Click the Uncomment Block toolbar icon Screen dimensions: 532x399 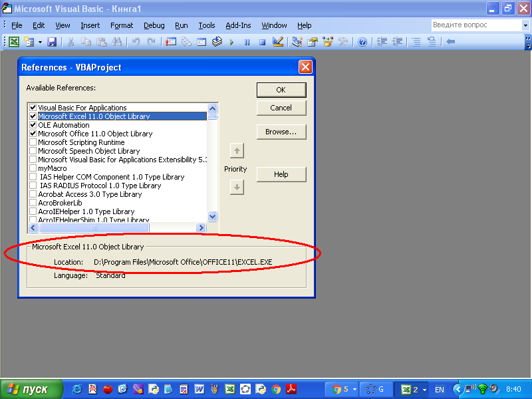(x=432, y=42)
